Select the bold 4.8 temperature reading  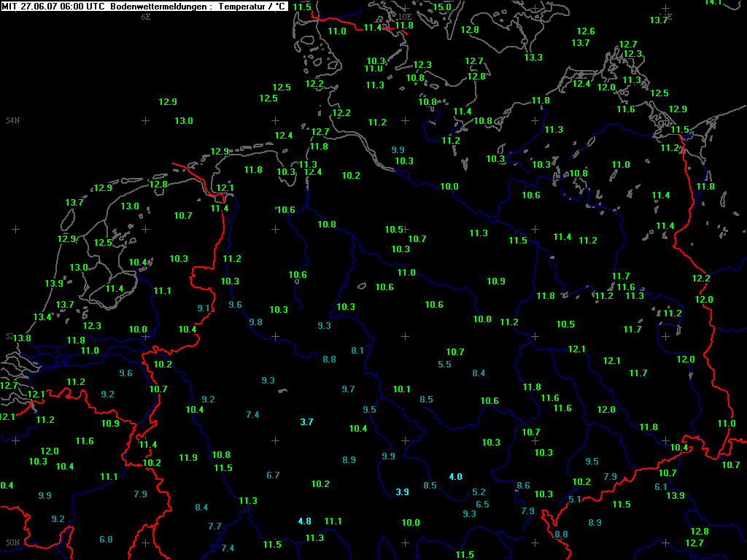[x=304, y=521]
